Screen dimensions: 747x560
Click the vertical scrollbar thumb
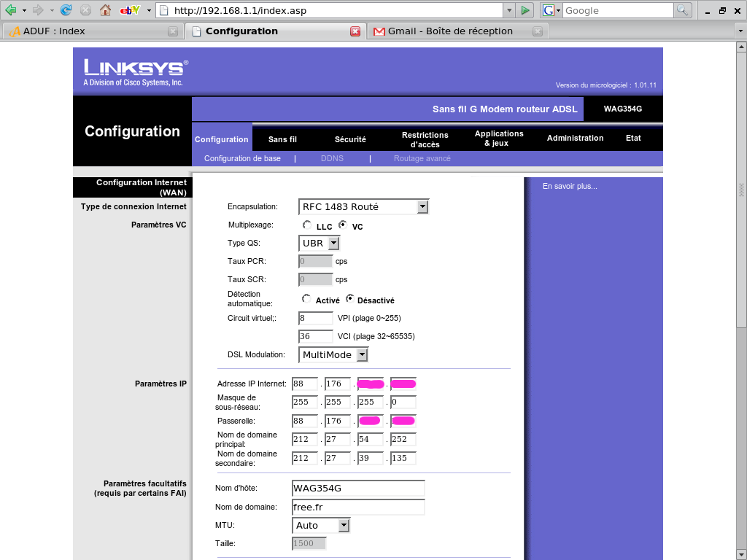(741, 190)
